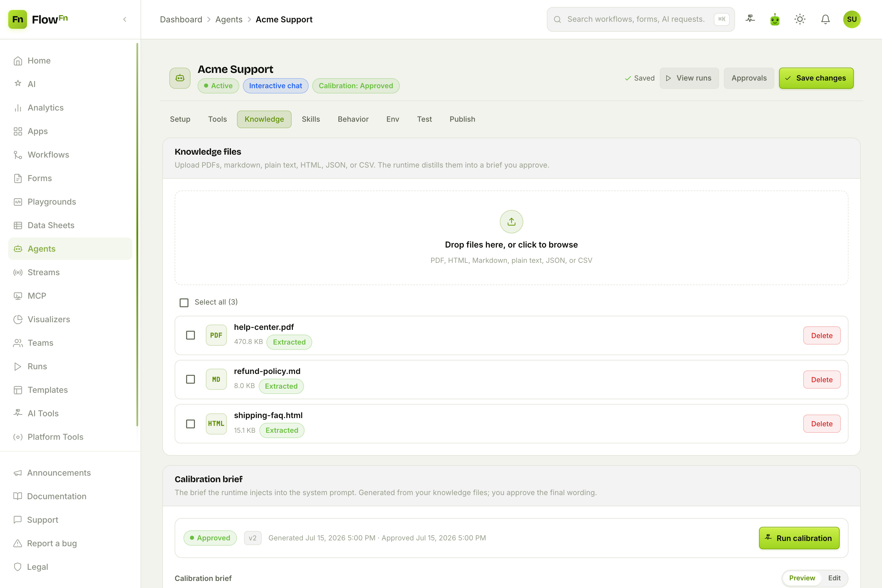Open the SU user avatar menu
Image resolution: width=882 pixels, height=588 pixels.
click(852, 19)
